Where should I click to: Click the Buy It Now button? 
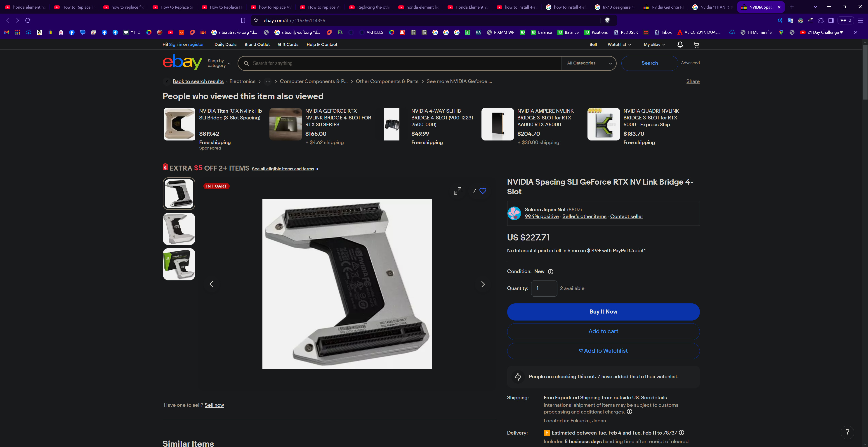pyautogui.click(x=603, y=312)
